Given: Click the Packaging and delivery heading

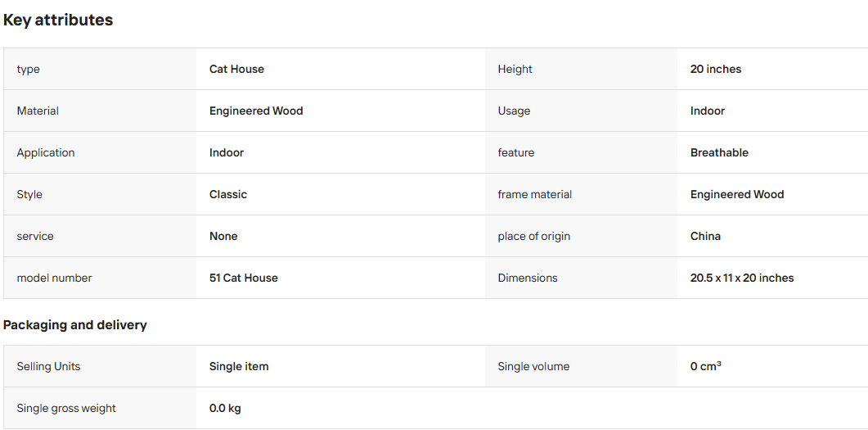Looking at the screenshot, I should click(74, 325).
